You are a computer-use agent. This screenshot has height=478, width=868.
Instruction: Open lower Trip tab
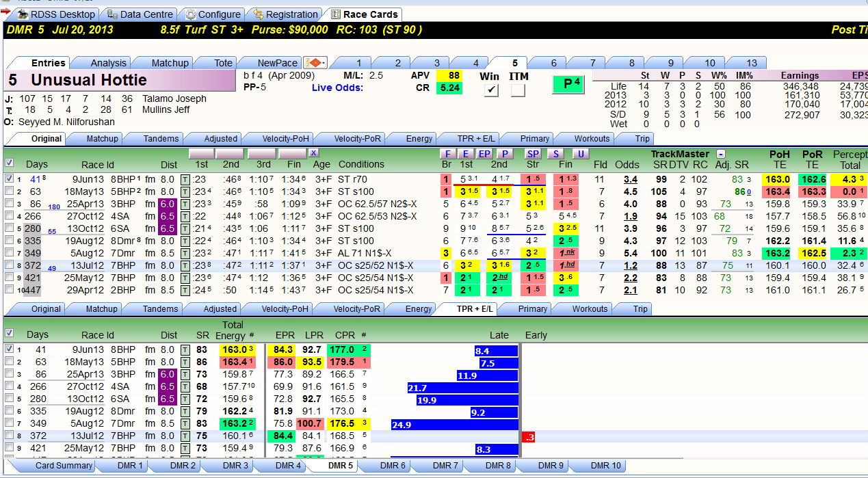(x=640, y=309)
